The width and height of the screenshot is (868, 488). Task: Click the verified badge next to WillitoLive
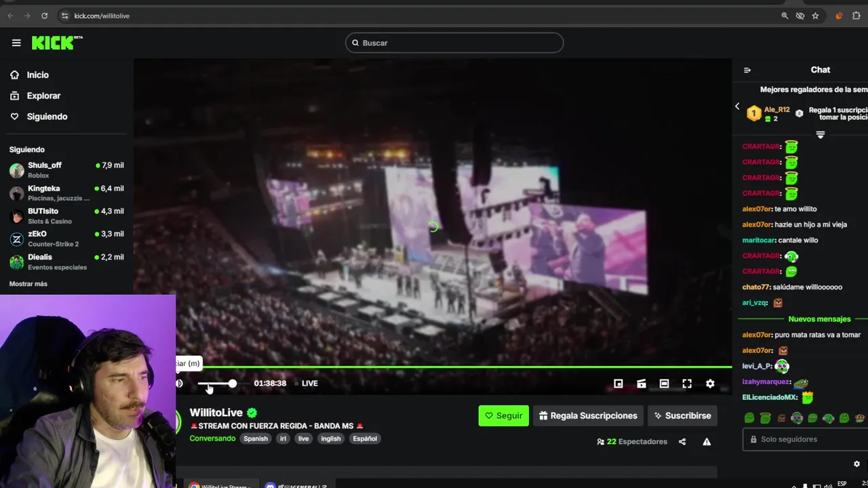pos(252,413)
